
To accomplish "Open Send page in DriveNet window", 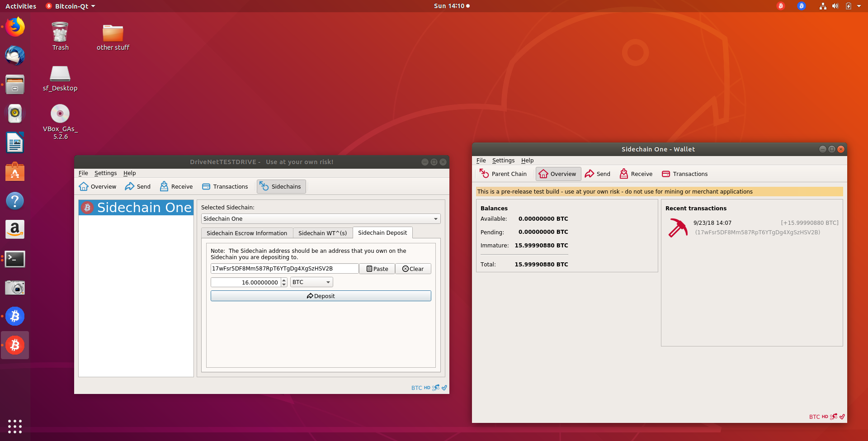I will (x=138, y=186).
